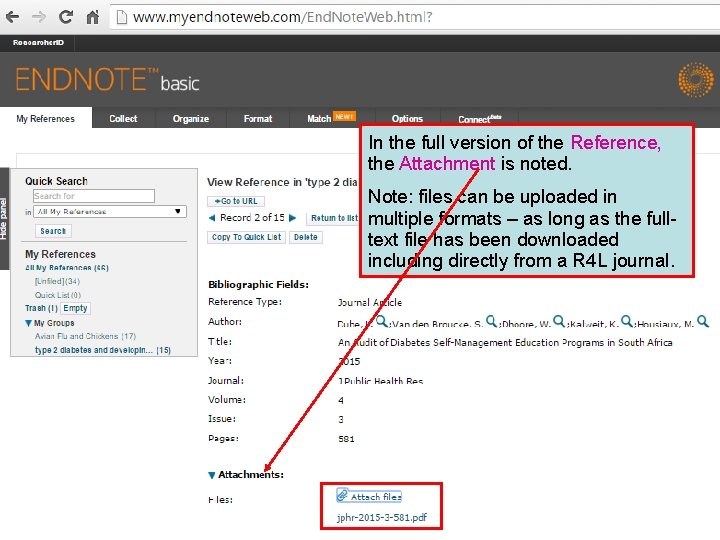Open Avian Flu and Chickens (17) group

click(x=85, y=336)
